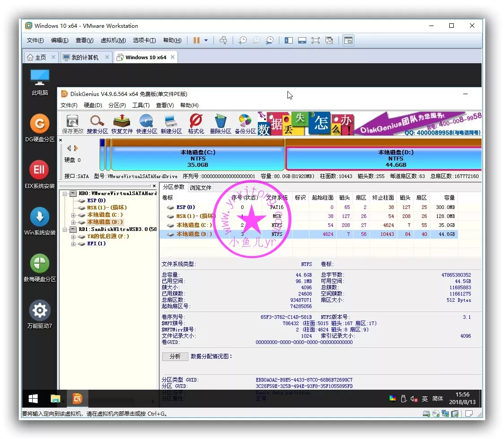
Task: Open VMware 虚拟机(M) menu
Action: [x=113, y=40]
